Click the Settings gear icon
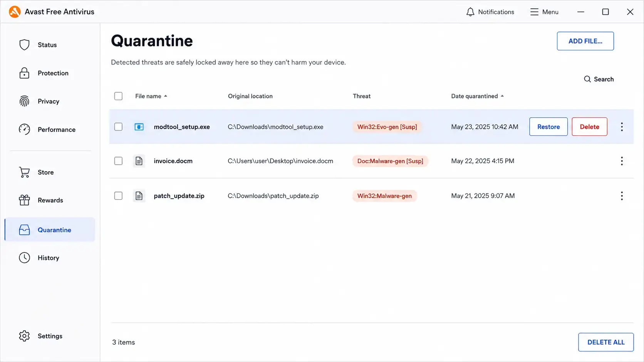644x362 pixels. click(x=24, y=336)
